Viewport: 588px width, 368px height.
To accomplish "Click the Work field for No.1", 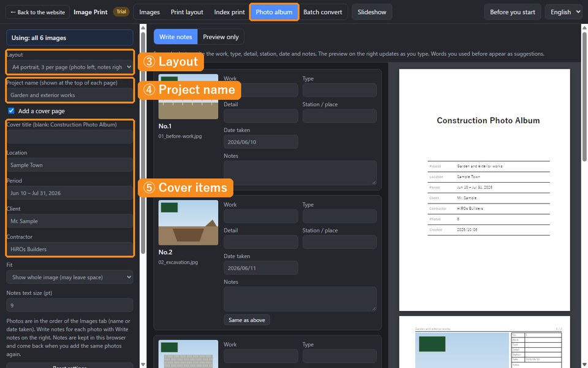I will pyautogui.click(x=261, y=90).
